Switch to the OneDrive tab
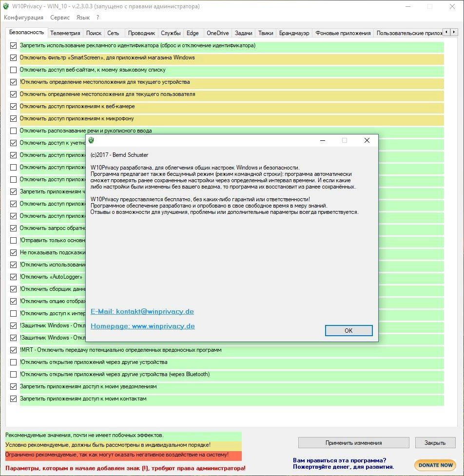The image size is (464, 476). point(218,33)
